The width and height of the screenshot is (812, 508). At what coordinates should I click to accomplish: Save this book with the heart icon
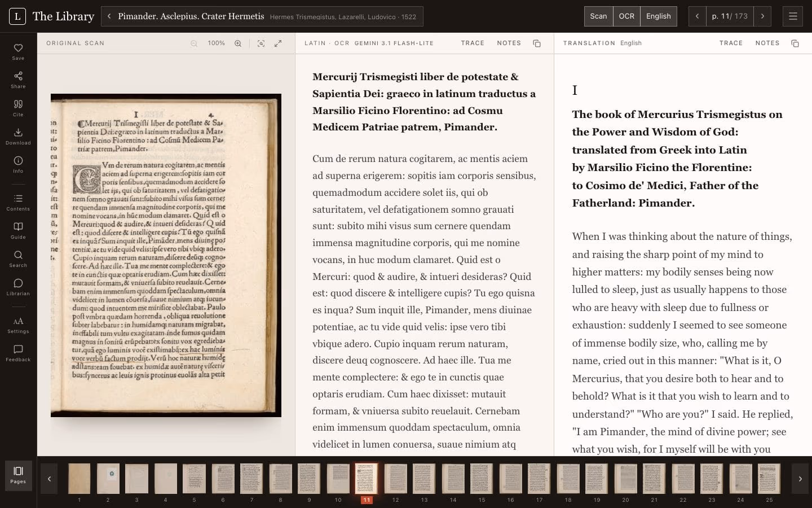(18, 51)
